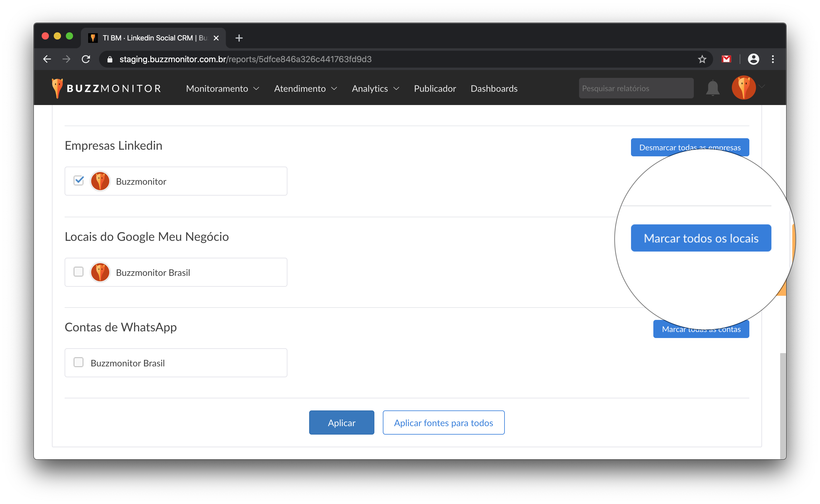This screenshot has width=820, height=504.
Task: Click the Chrome profile icon
Action: click(x=753, y=59)
